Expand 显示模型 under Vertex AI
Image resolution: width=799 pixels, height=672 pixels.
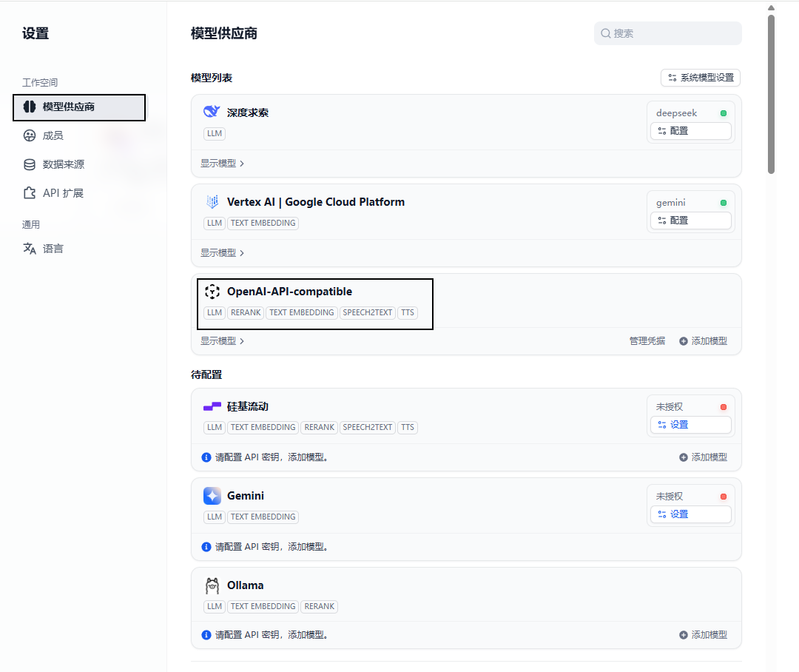pos(222,253)
